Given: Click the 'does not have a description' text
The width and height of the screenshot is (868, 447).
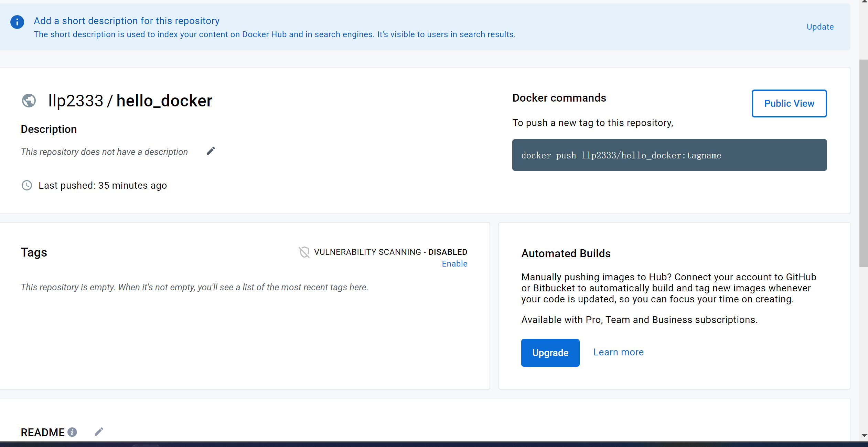Looking at the screenshot, I should (x=104, y=152).
